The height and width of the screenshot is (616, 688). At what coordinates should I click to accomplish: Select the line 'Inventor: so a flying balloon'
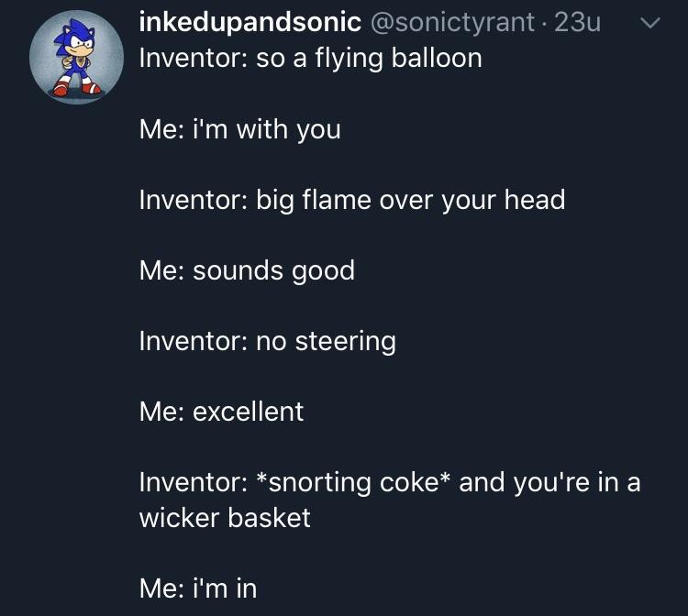click(311, 59)
